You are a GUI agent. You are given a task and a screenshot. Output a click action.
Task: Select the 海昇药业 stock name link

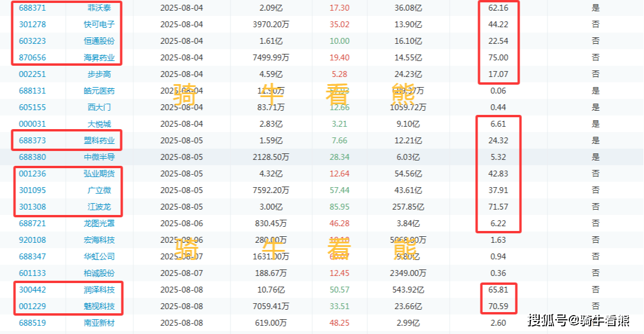[99, 58]
